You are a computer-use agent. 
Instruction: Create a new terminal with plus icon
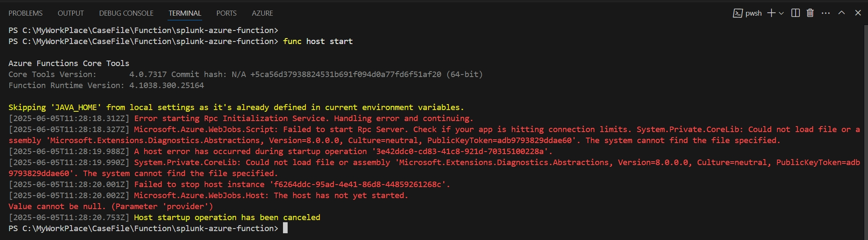(772, 13)
